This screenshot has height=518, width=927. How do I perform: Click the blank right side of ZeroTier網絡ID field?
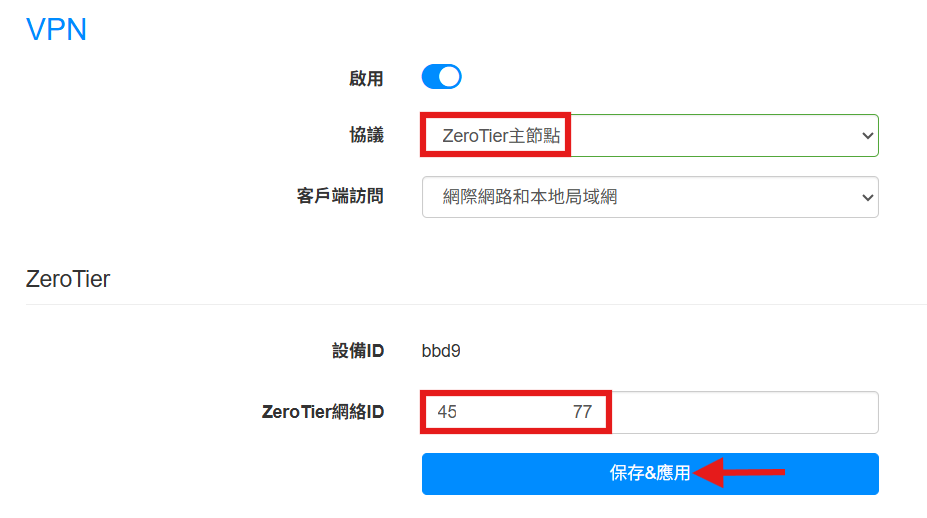(744, 412)
